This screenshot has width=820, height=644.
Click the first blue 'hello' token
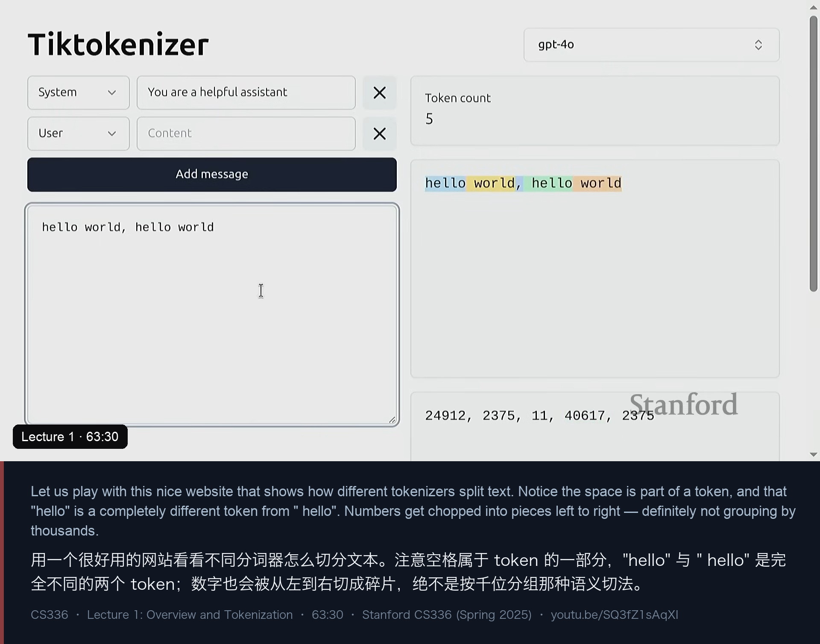coord(445,183)
